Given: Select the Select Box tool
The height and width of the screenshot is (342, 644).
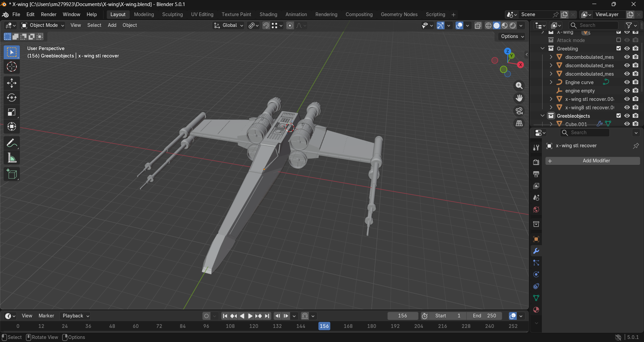Looking at the screenshot, I should click(12, 52).
